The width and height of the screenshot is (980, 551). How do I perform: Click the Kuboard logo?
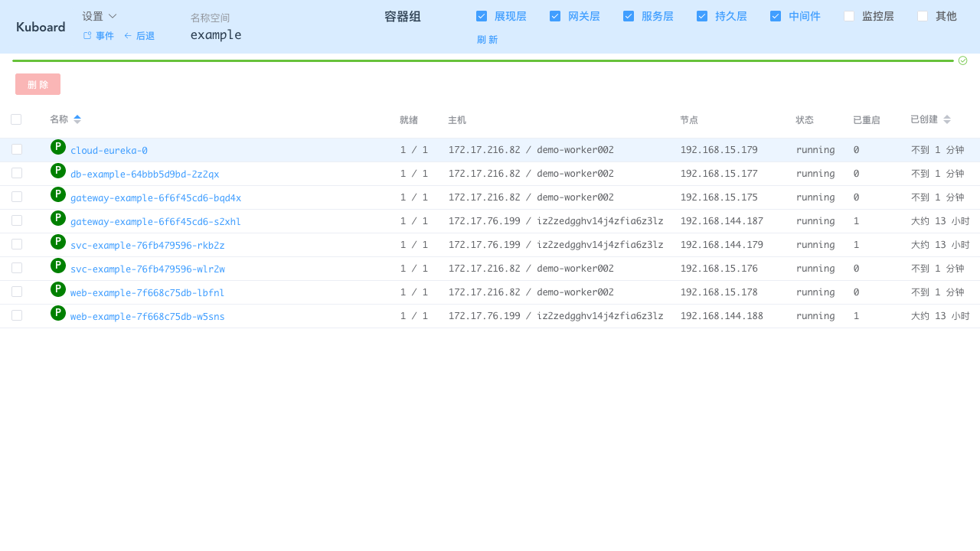point(41,27)
